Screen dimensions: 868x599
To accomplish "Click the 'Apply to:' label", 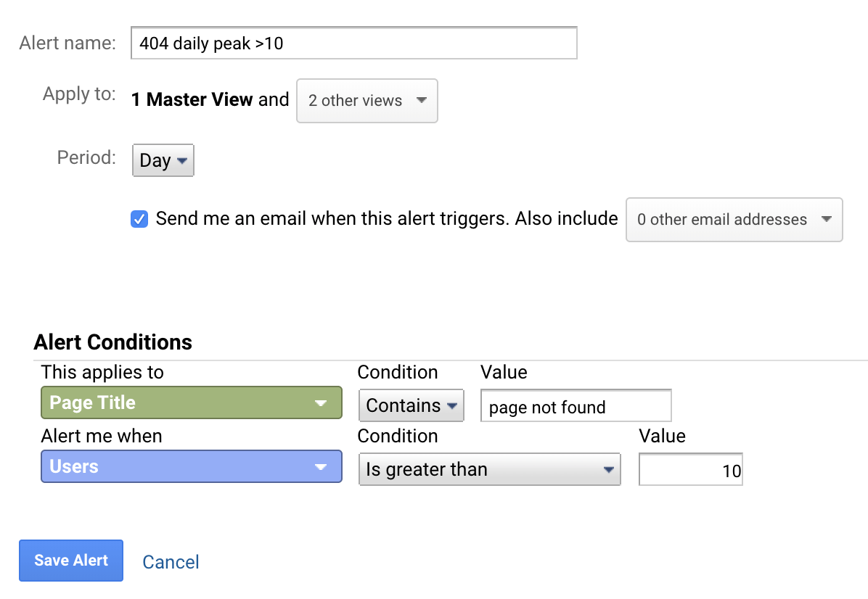I will tap(79, 94).
